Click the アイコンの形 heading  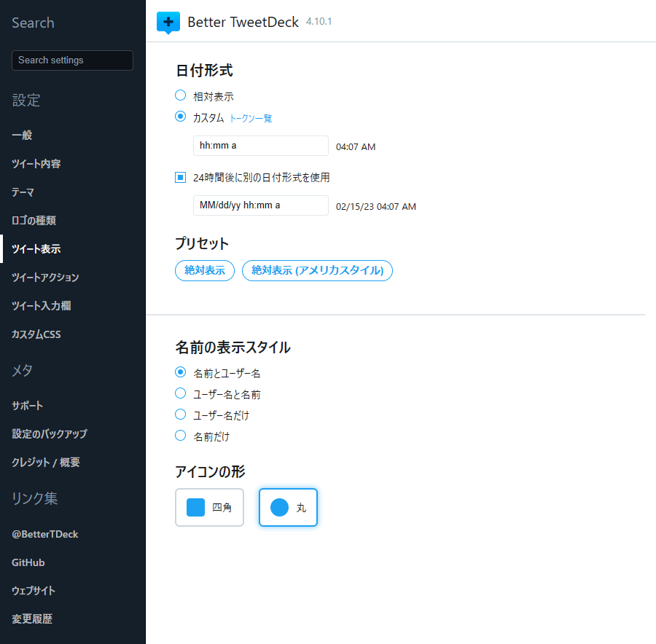(210, 471)
